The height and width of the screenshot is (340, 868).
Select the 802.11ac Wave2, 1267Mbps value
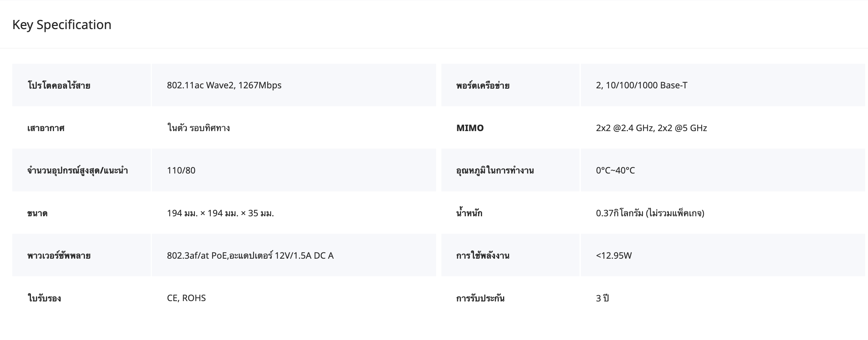pyautogui.click(x=224, y=85)
